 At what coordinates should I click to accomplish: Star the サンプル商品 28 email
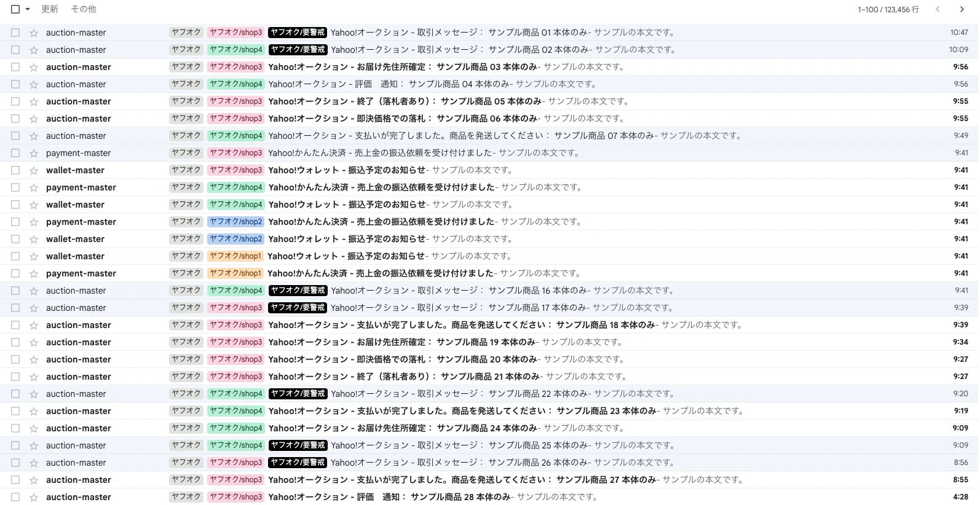click(x=34, y=497)
